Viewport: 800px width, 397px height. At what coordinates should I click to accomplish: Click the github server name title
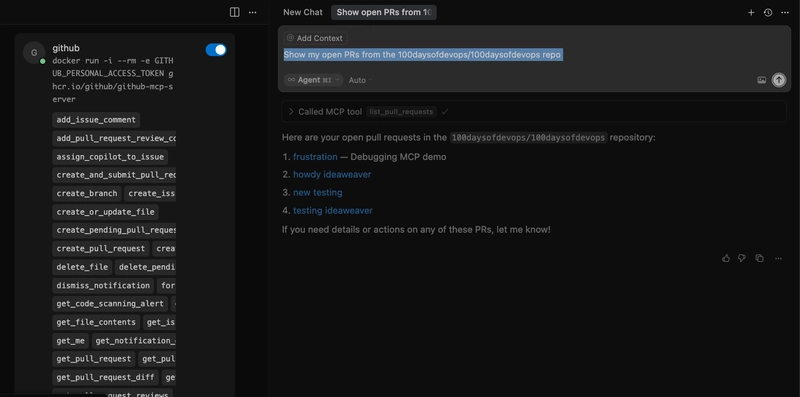[66, 48]
